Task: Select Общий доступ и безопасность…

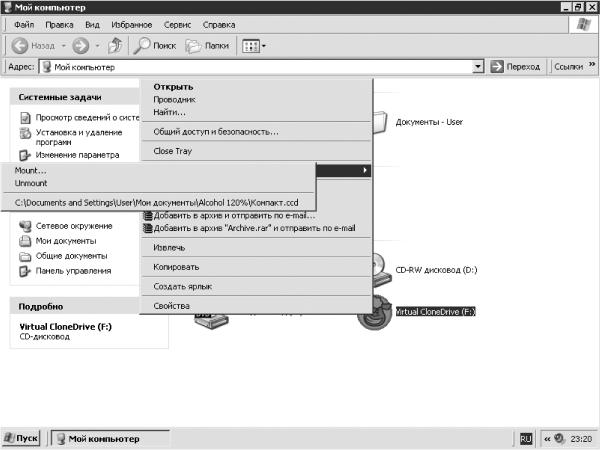Action: 256,132
